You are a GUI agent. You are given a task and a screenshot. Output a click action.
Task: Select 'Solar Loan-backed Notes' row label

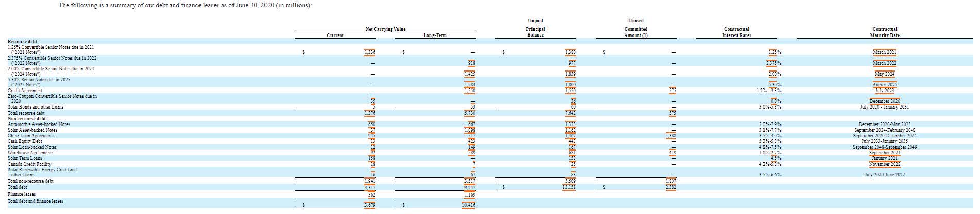[x=32, y=147]
